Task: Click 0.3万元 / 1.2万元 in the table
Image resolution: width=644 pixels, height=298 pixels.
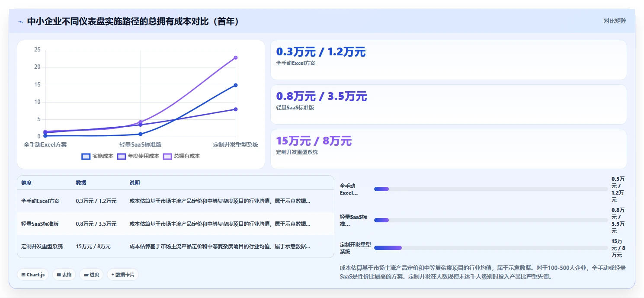Action: [96, 201]
